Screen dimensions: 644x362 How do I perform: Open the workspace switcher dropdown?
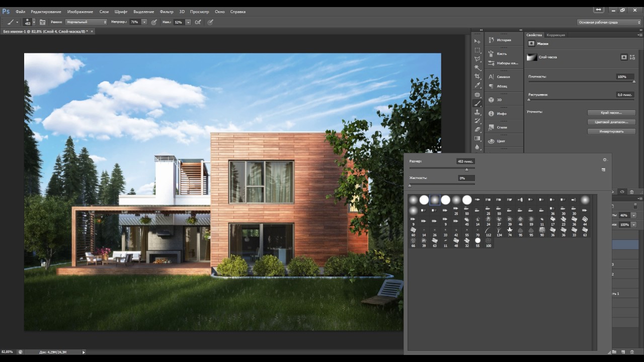tap(609, 22)
